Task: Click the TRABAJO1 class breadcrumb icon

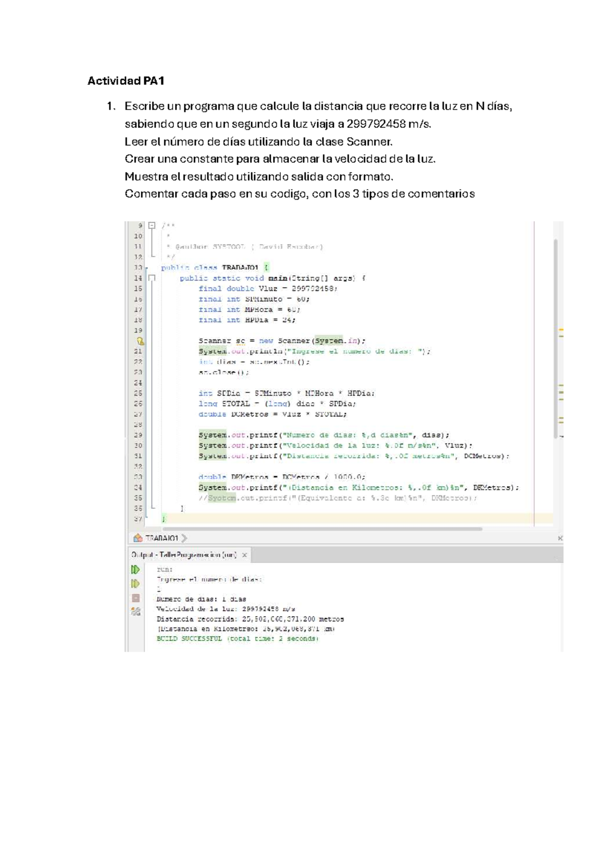Action: 138,538
